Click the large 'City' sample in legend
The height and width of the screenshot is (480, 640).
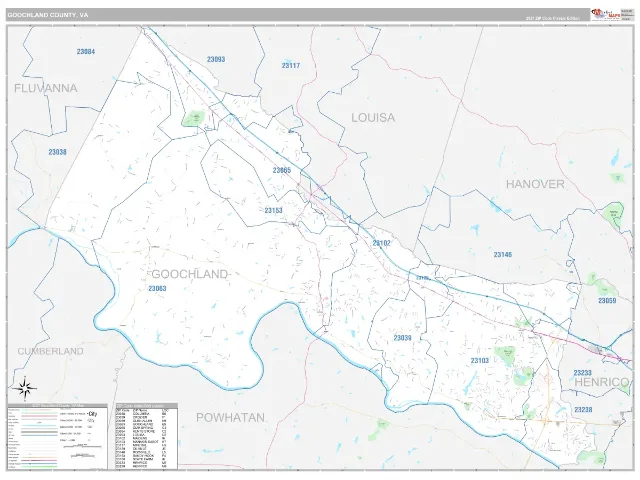coord(91,413)
